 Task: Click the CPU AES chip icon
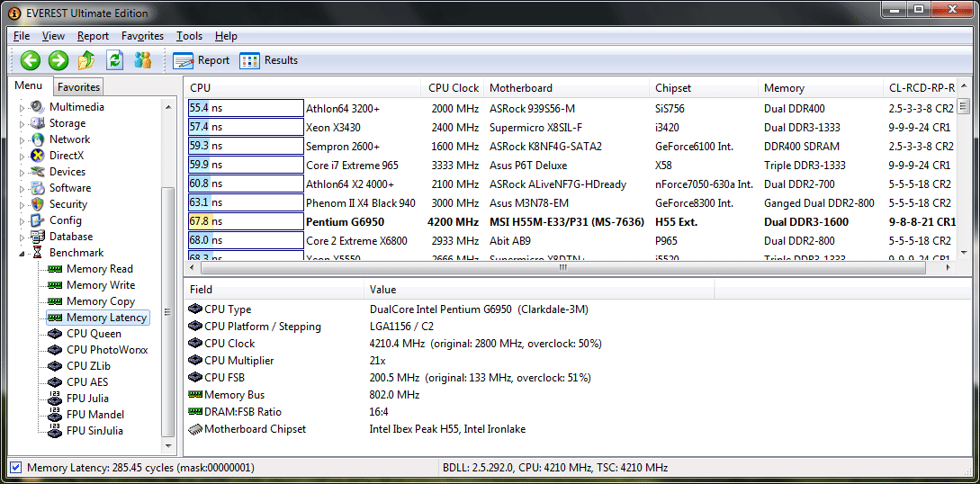coord(56,382)
